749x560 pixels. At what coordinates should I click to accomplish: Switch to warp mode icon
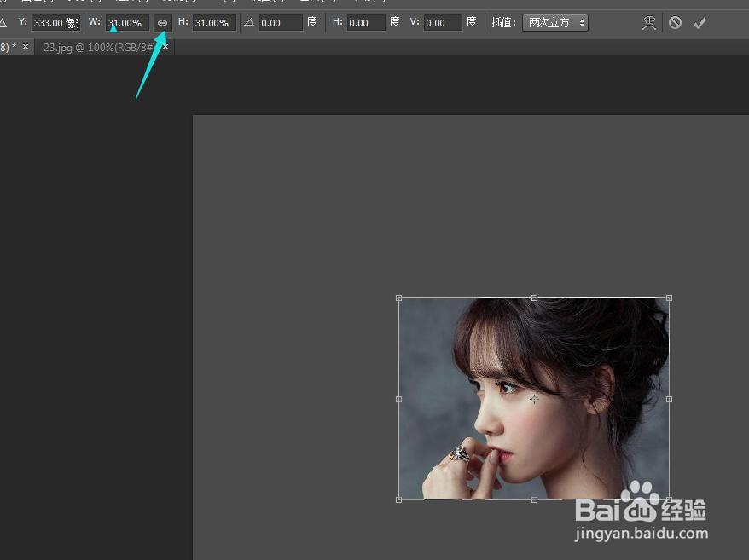648,23
